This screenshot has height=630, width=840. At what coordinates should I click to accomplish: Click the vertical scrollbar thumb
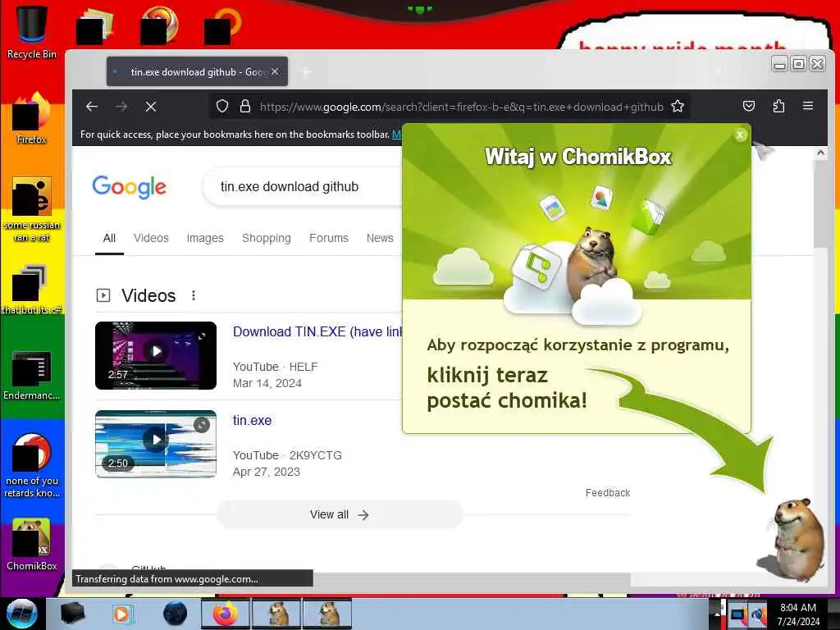(x=820, y=203)
